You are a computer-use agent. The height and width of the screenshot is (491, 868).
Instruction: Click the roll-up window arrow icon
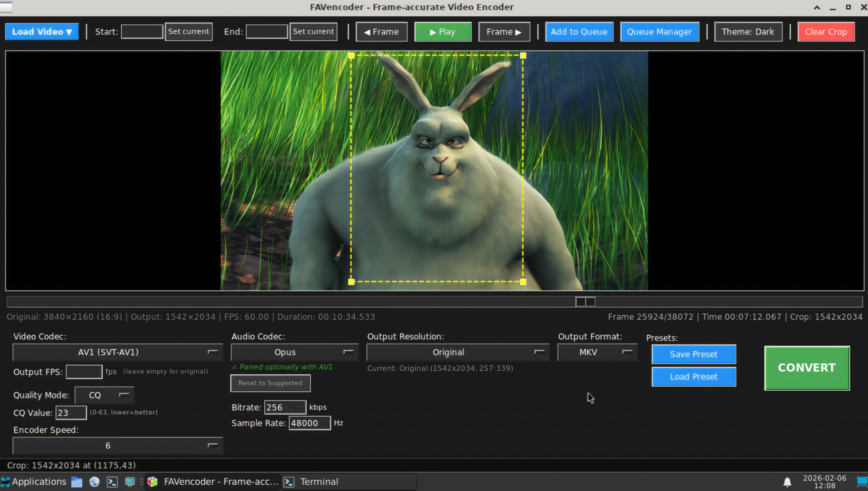817,7
